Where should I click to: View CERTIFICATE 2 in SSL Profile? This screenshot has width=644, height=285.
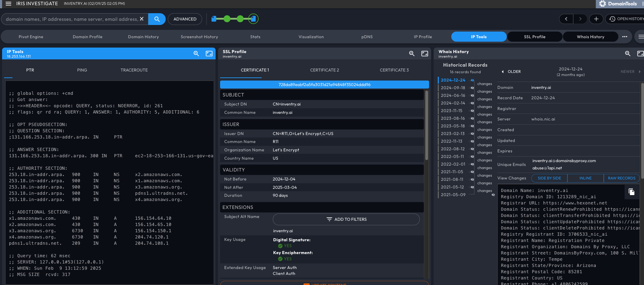[x=324, y=70]
